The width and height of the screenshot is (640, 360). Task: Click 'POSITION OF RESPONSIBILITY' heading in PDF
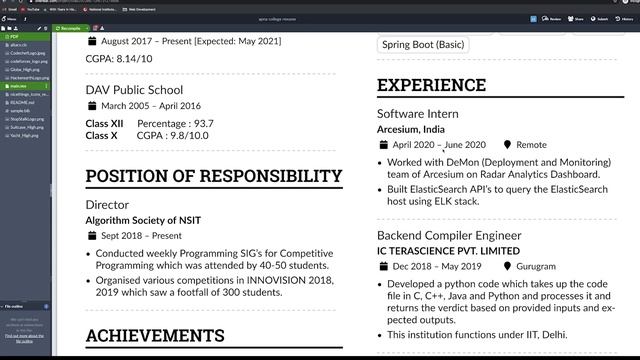tap(214, 176)
